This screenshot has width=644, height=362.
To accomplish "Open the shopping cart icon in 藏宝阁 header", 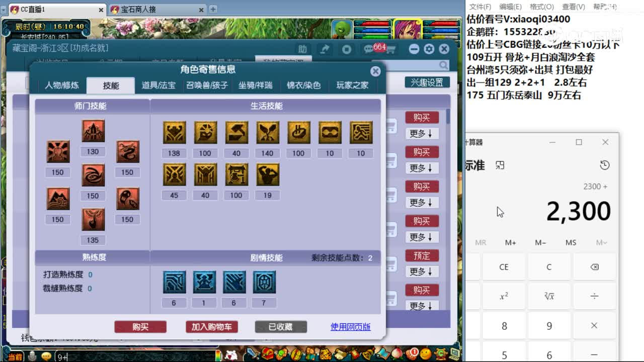I will point(390,49).
